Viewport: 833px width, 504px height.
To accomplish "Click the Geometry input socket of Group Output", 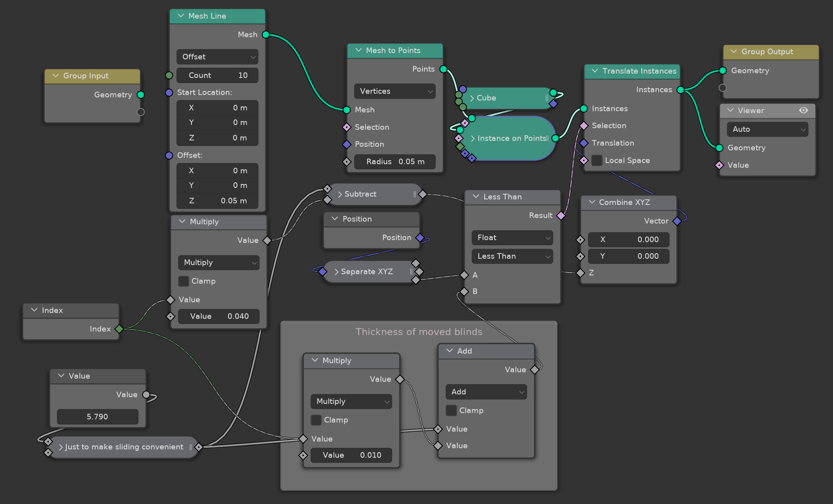I will tap(723, 71).
